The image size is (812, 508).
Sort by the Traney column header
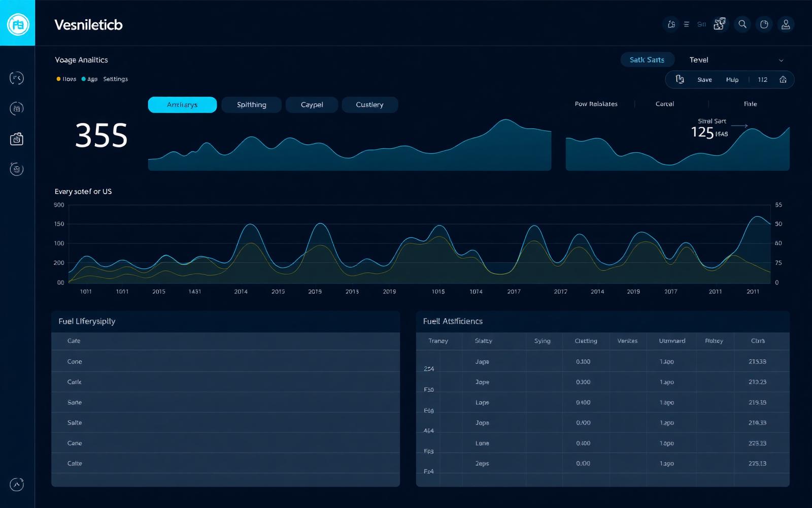pos(438,341)
